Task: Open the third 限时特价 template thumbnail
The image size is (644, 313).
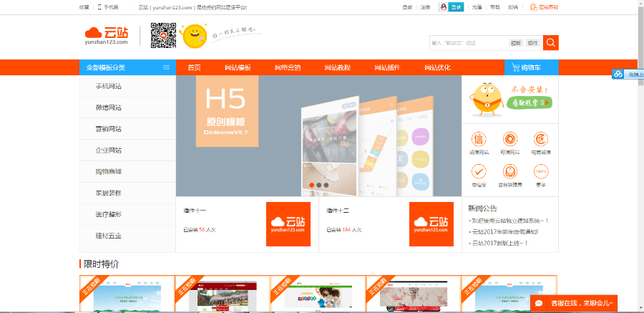Action: click(x=318, y=294)
